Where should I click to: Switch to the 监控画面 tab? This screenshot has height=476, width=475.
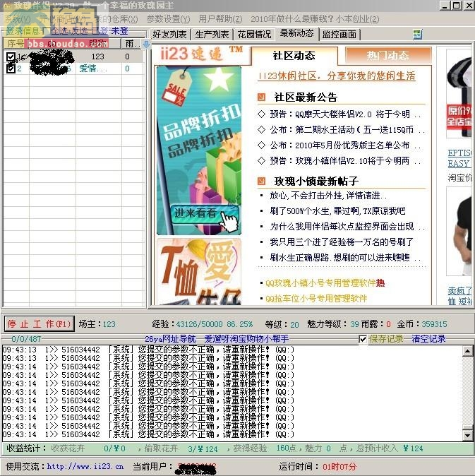pos(339,35)
